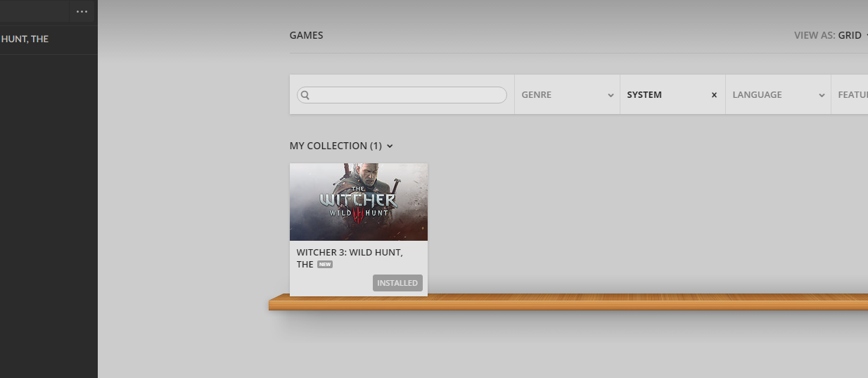Open the three-dots menu in the sidebar
868x378 pixels.
tap(82, 11)
